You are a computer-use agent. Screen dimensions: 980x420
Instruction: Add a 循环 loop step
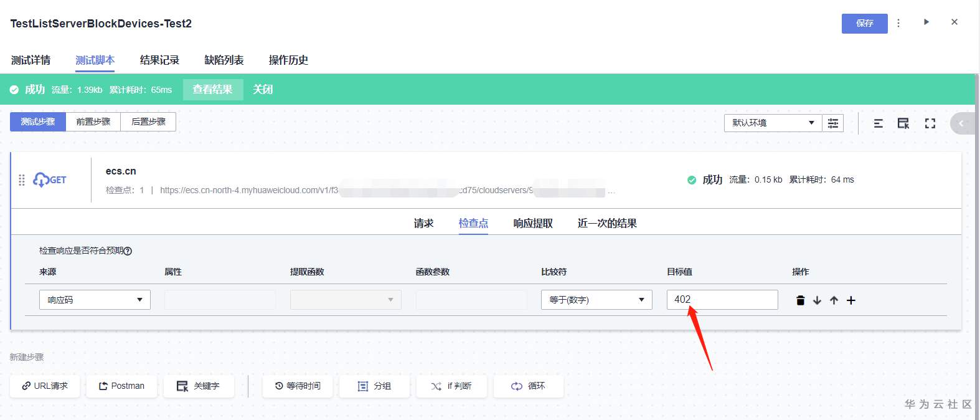[529, 386]
